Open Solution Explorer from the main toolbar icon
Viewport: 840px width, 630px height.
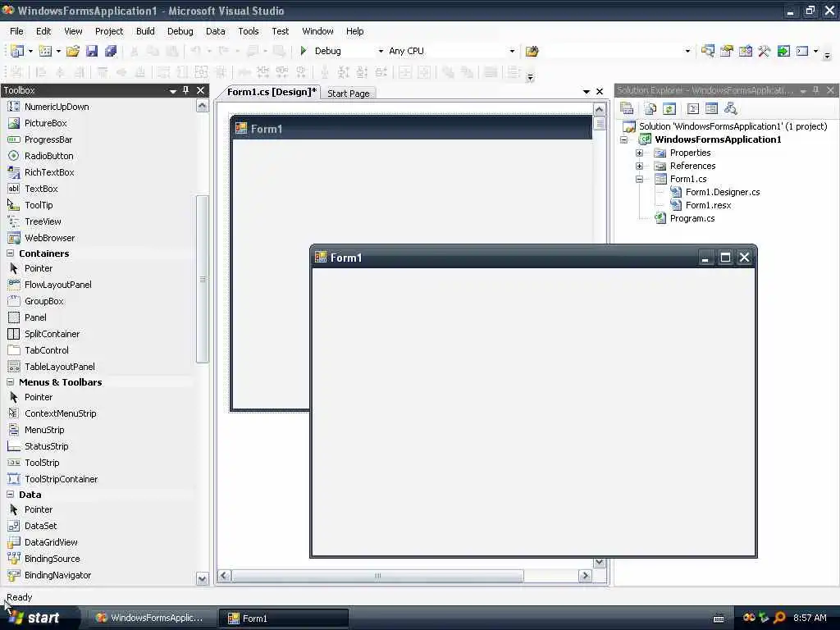(708, 51)
